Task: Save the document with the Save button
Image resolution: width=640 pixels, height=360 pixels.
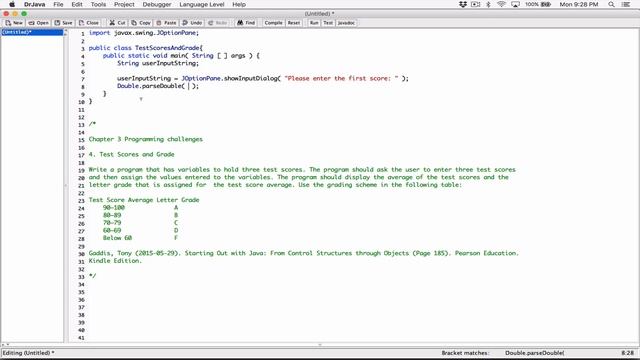Action: 63,23
